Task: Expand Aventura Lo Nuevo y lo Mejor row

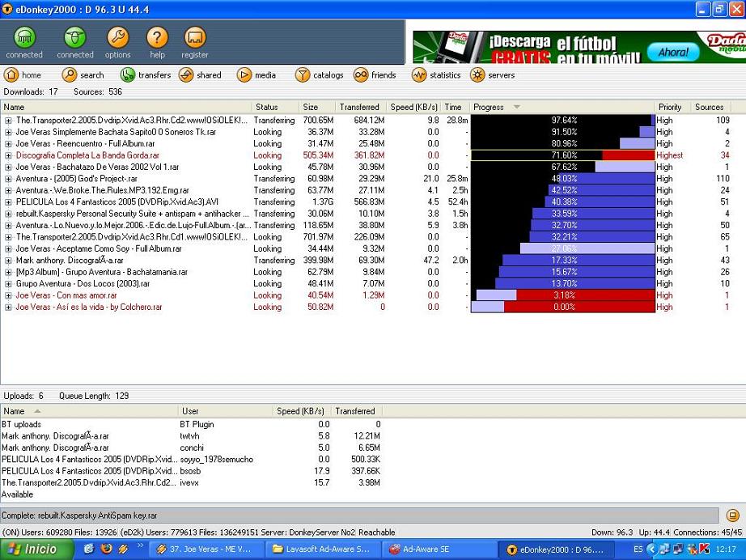Action: [8, 226]
